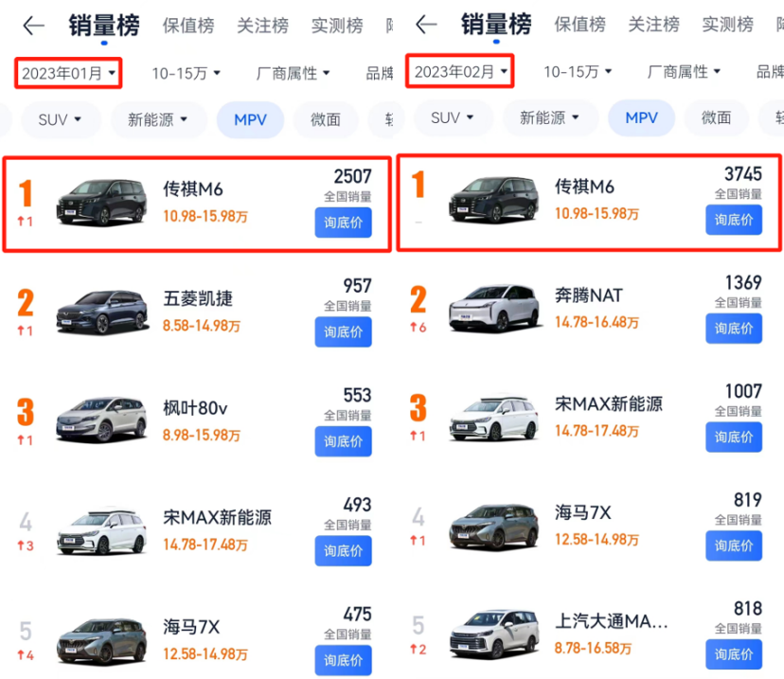Switch to the 关注榜 tab in the right panel
Viewport: 784px width, 679px height.
[654, 26]
